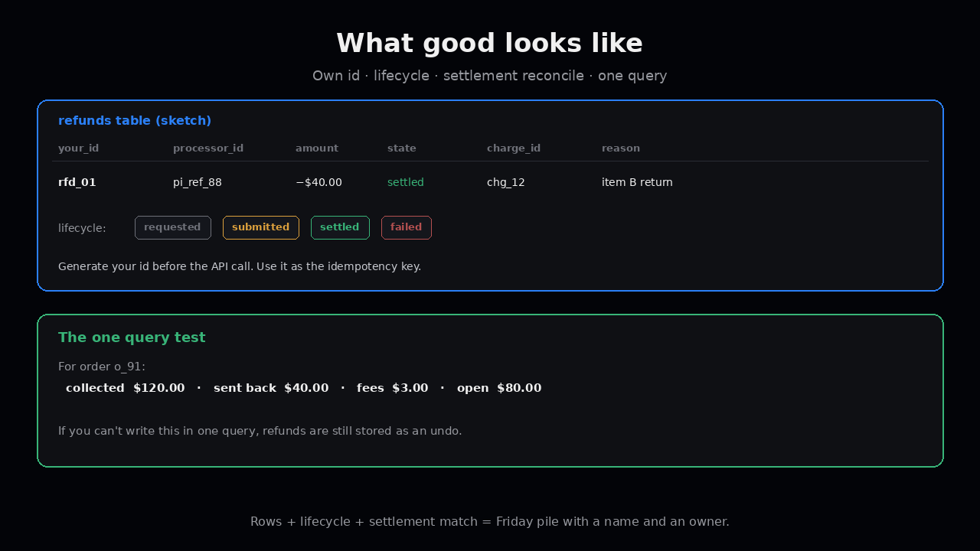Click the 'What good looks like' title

[490, 43]
